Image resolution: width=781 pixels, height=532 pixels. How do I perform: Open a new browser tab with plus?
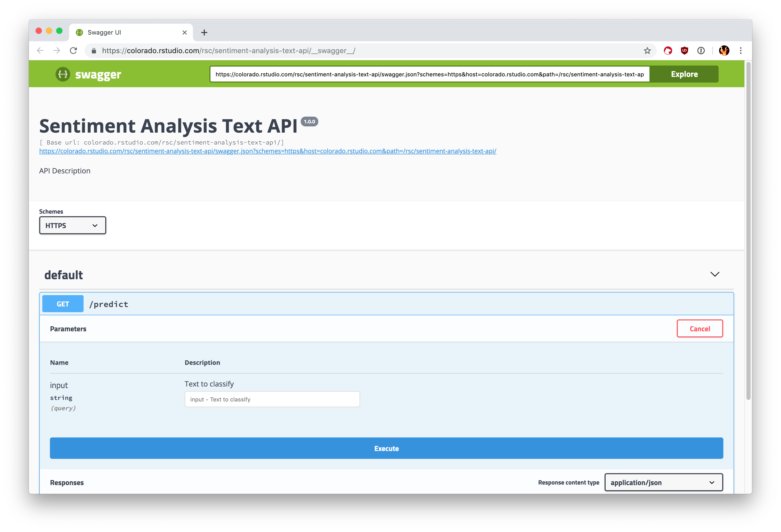point(204,32)
